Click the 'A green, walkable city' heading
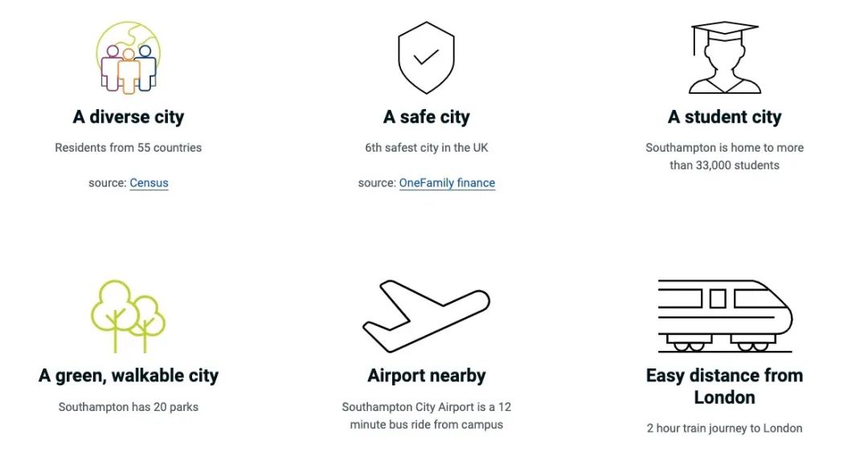868x452 pixels. tap(129, 376)
